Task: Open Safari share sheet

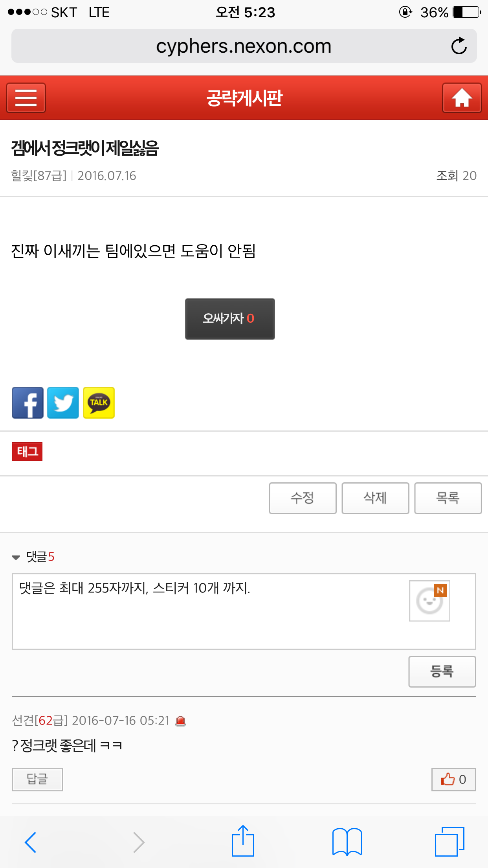Action: [x=243, y=841]
